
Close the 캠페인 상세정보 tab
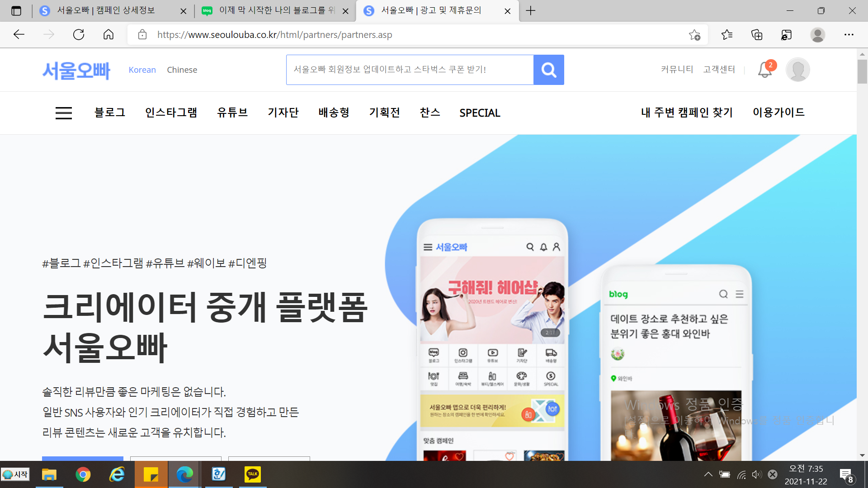184,11
